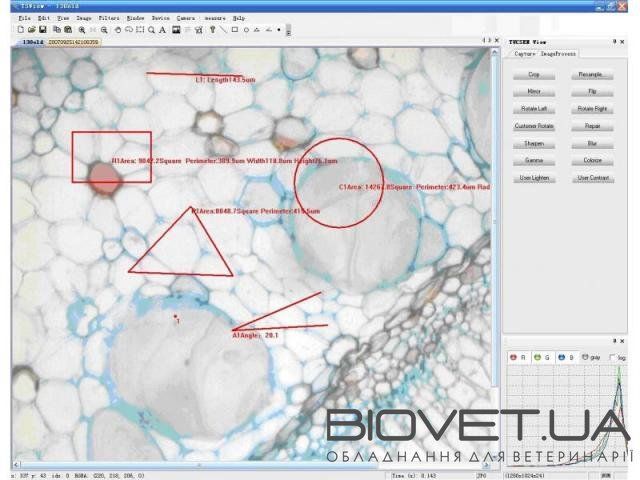
Task: Click the Rotate Left button
Action: [x=534, y=109]
